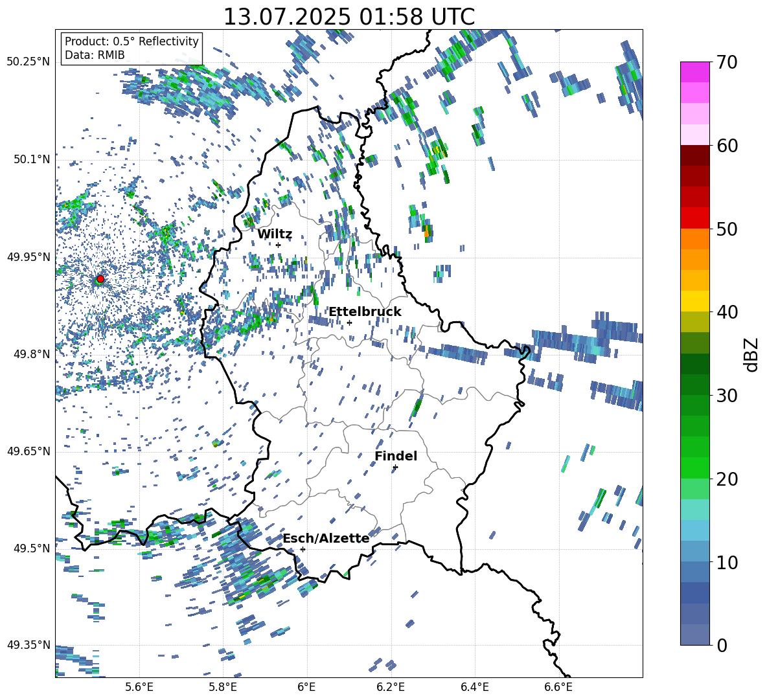
Task: Click the Product: 0.5° Reflectivity text
Action: coord(132,41)
